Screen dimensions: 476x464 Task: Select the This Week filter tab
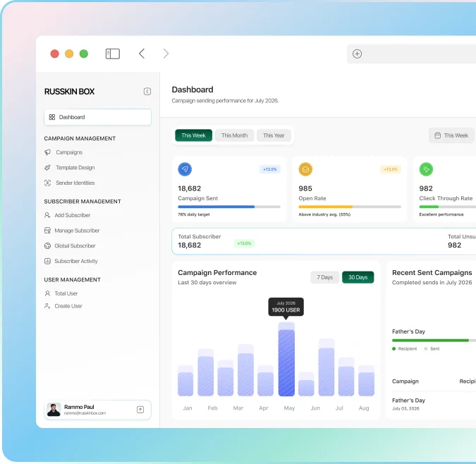[x=193, y=135]
